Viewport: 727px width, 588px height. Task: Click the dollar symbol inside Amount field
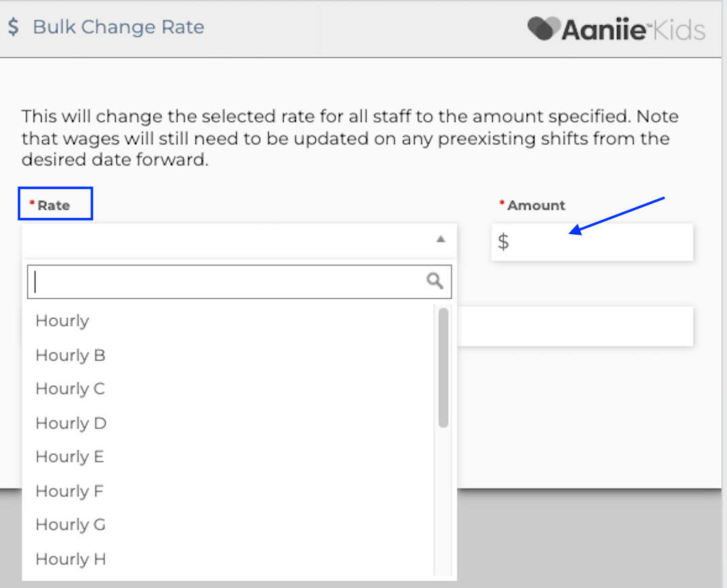coord(503,242)
